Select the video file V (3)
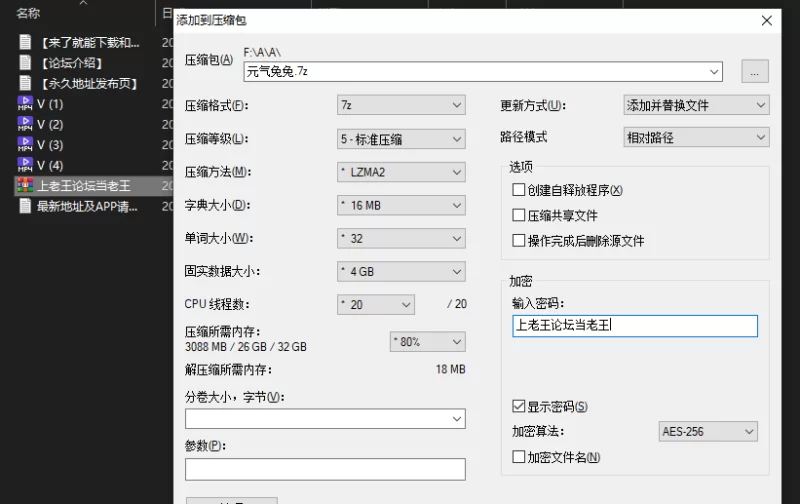 [x=50, y=145]
